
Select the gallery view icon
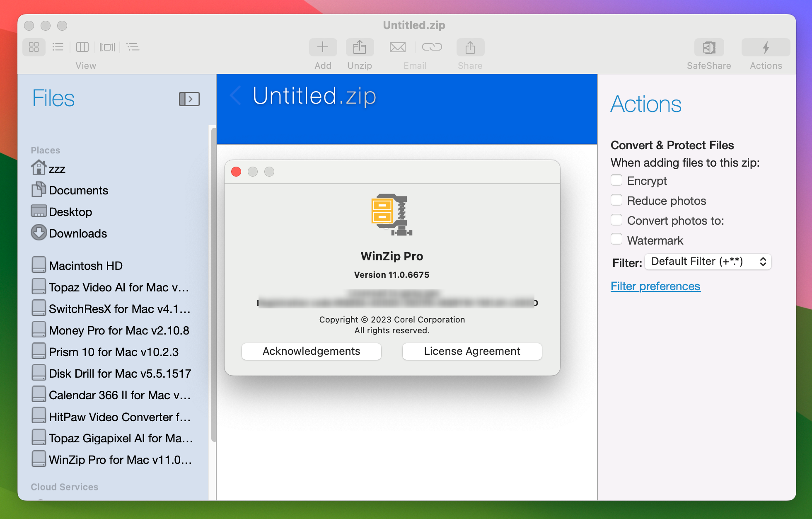click(x=107, y=47)
